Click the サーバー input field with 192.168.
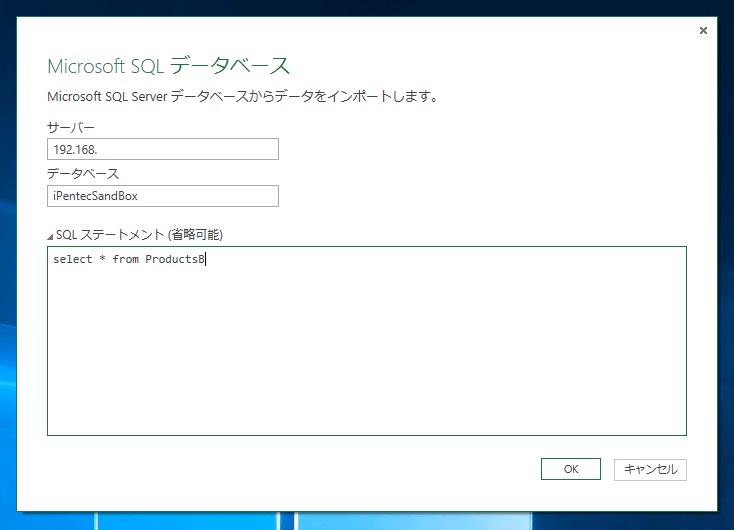This screenshot has width=734, height=530. 163,149
